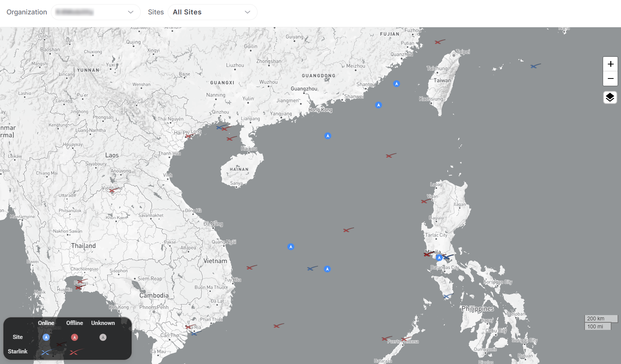Click the online site marker south of Shanwei
621x364 pixels.
378,105
